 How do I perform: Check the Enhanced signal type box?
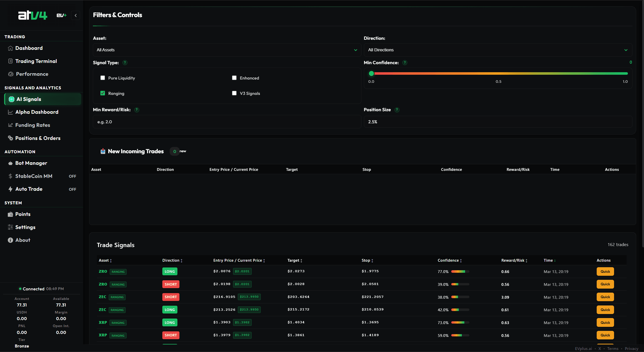[x=234, y=78]
